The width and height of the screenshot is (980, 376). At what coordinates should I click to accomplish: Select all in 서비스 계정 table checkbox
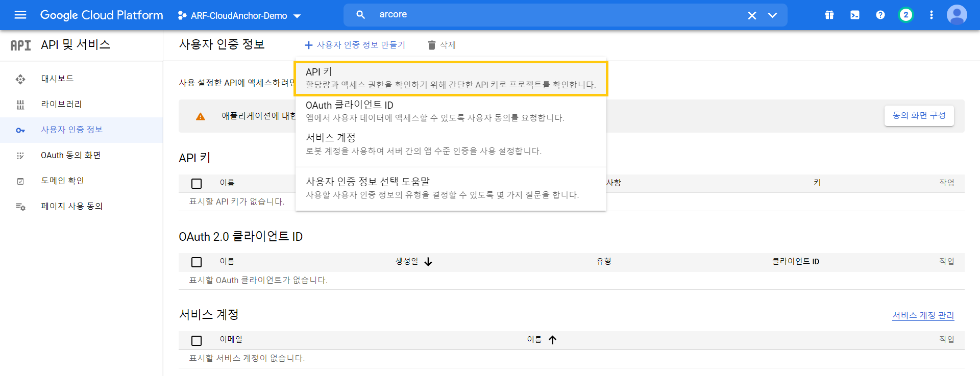tap(197, 341)
